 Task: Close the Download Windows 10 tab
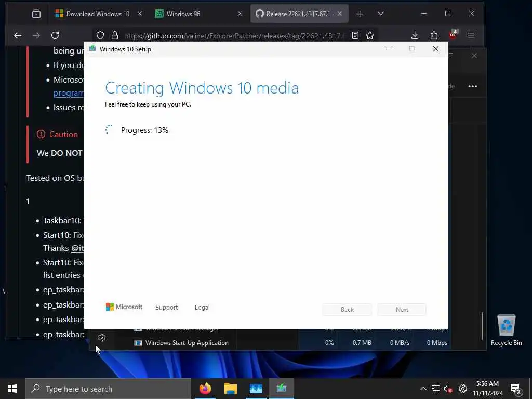click(x=140, y=14)
